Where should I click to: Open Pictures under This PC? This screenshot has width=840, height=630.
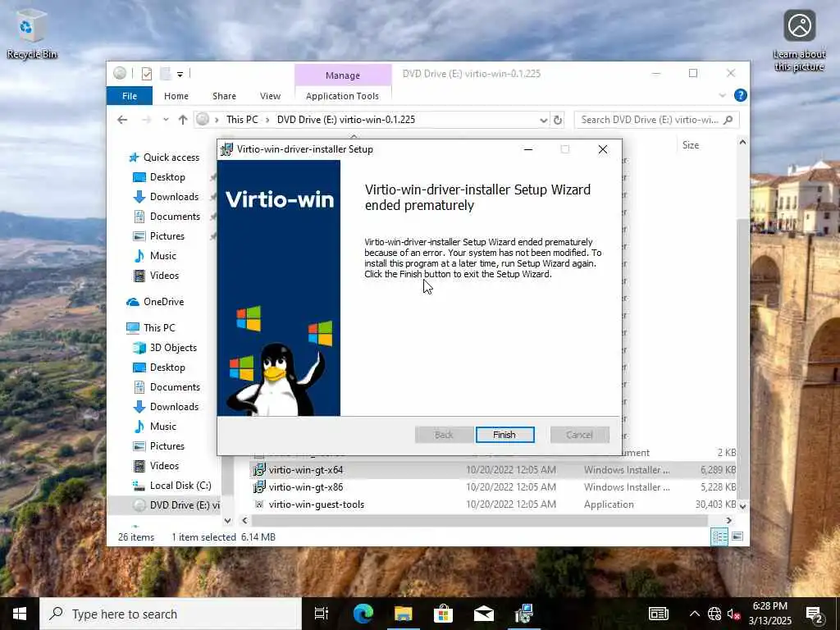pyautogui.click(x=167, y=445)
